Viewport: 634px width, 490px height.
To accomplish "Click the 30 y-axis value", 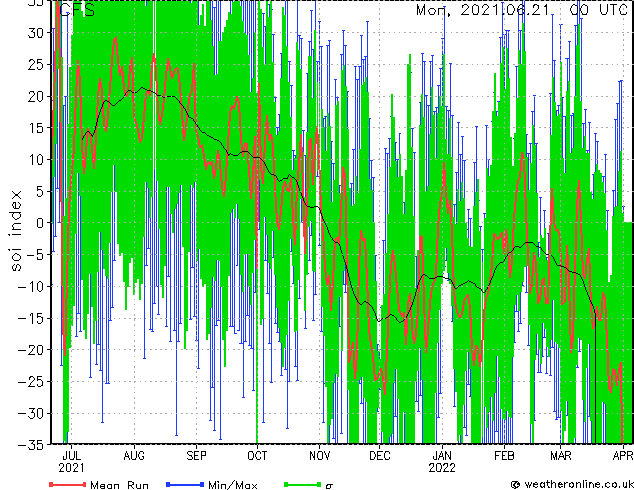I will pyautogui.click(x=36, y=33).
